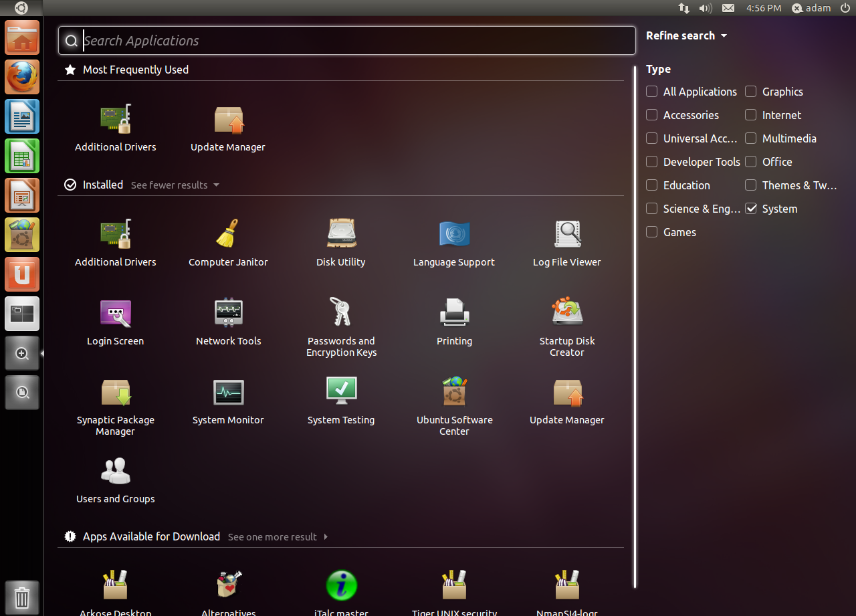This screenshot has height=616, width=856.
Task: Open the sound volume menu
Action: pyautogui.click(x=705, y=8)
